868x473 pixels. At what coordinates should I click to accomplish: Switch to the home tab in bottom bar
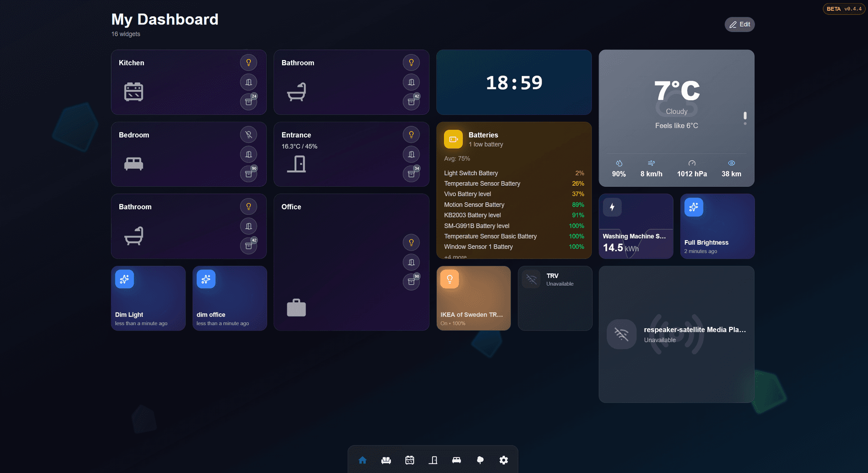[362, 460]
